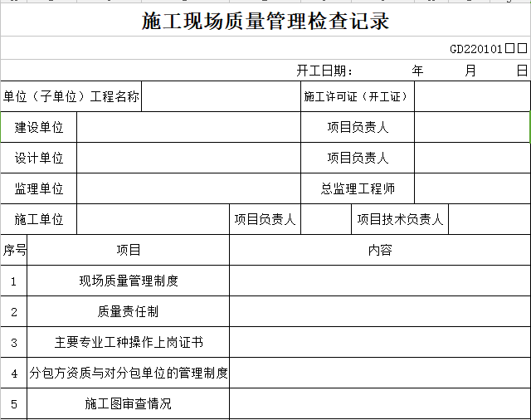This screenshot has width=531, height=420.
Task: Click the content cell for 施工图审查情况
Action: pyautogui.click(x=379, y=404)
